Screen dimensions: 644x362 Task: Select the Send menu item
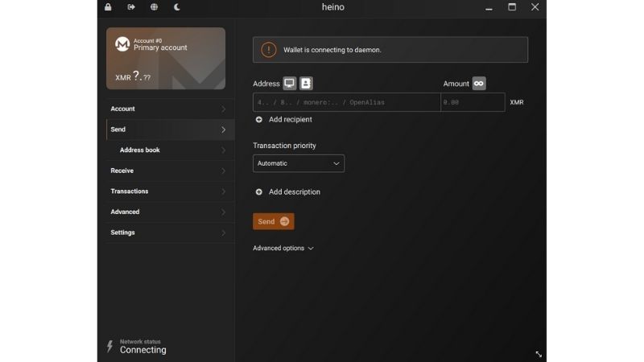170,130
